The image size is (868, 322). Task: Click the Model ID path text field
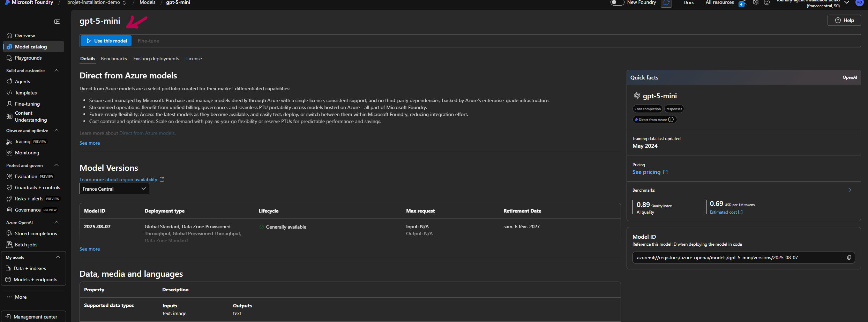point(744,258)
